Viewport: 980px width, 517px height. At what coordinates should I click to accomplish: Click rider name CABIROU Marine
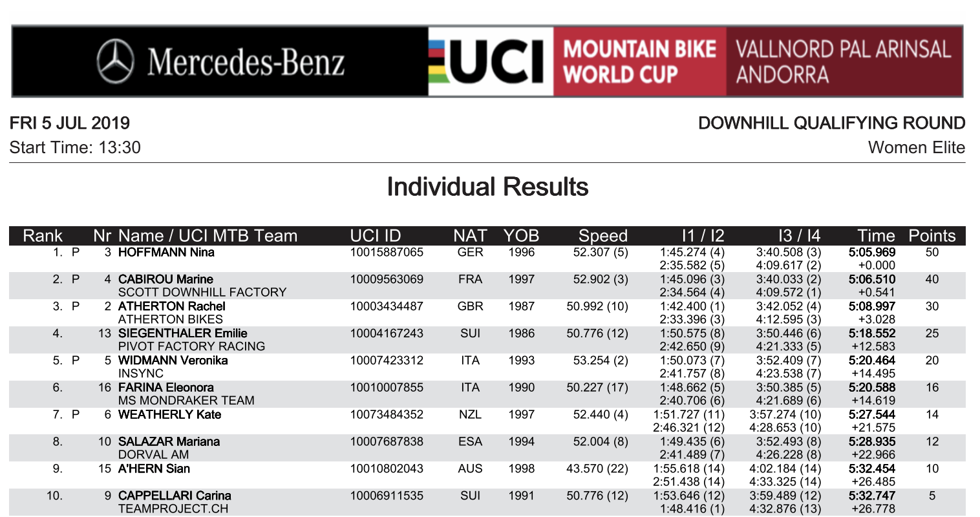(x=165, y=280)
